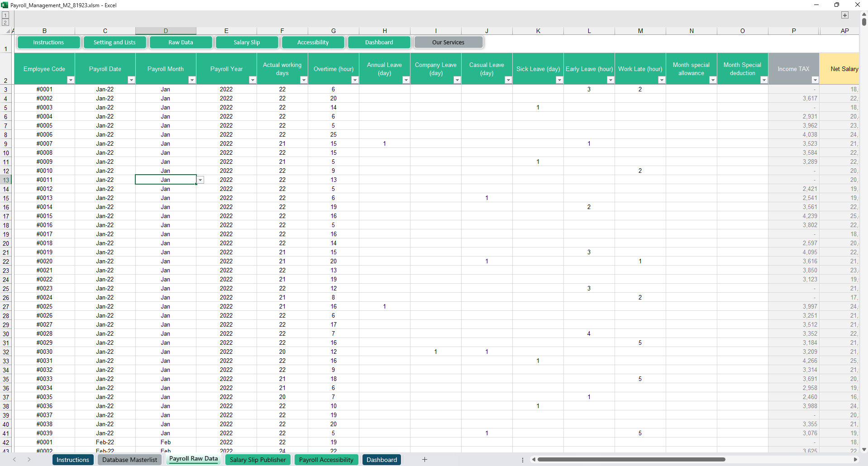Click the select-all corner triangle
868x466 pixels.
point(8,31)
